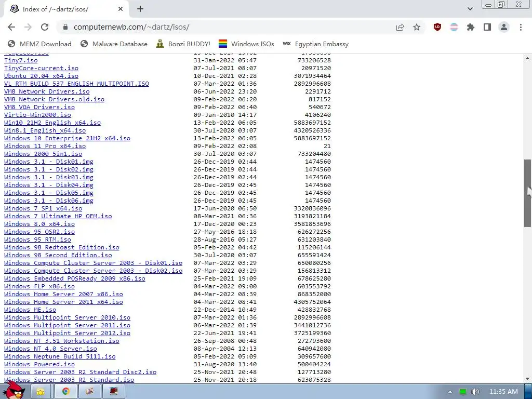The image size is (532, 399).
Task: Download TinyCore-current.iso
Action: (41, 68)
